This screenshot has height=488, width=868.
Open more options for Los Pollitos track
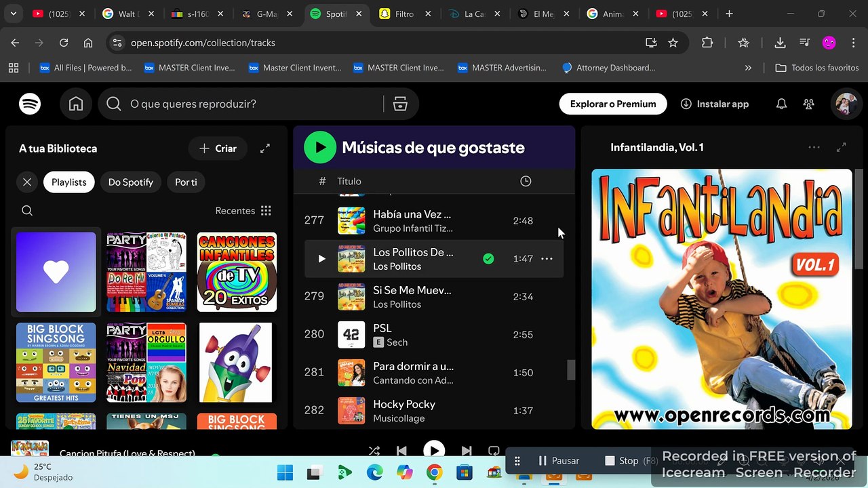click(547, 259)
